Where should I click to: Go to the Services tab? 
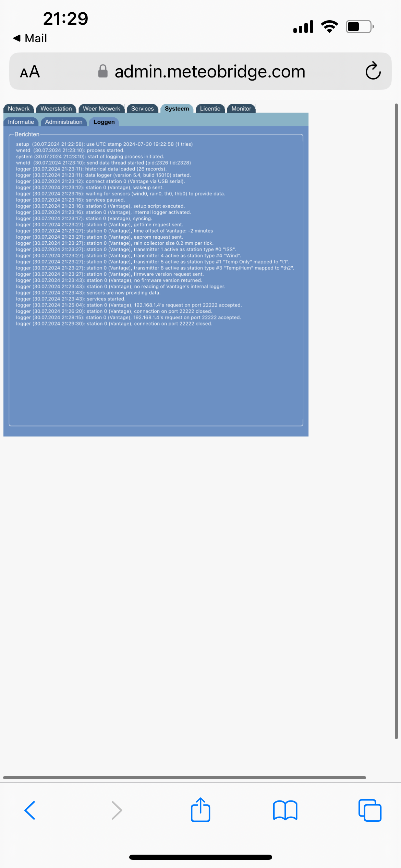coord(143,108)
